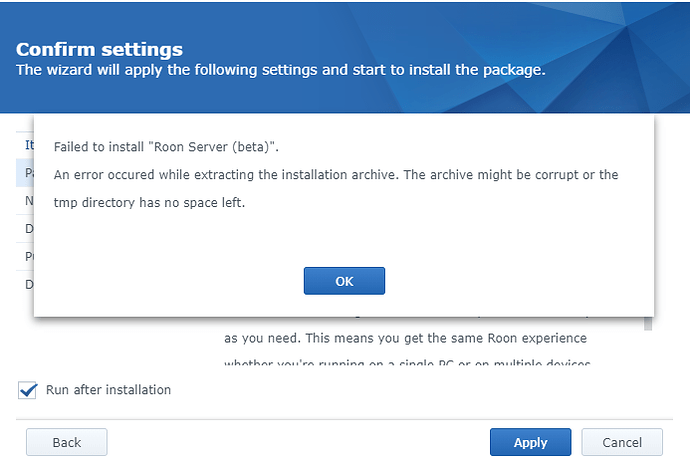Viewport: 690px width, 463px height.
Task: Click the 'Confirm settings' heading
Action: click(x=99, y=49)
